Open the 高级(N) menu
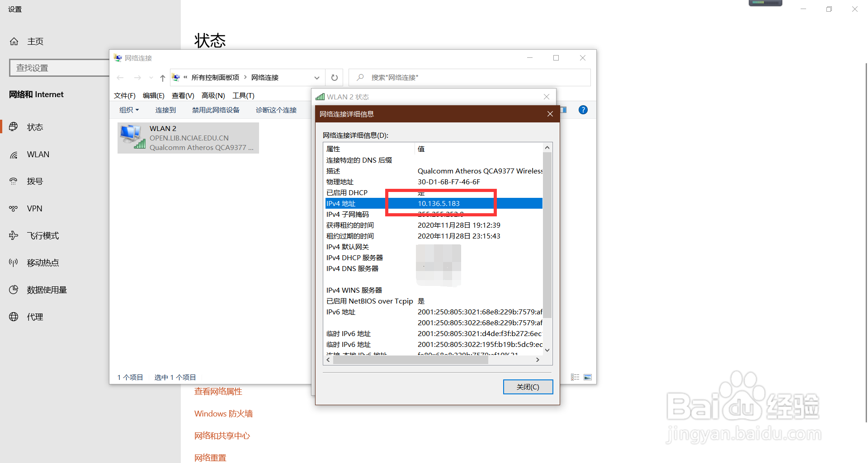This screenshot has height=463, width=868. point(213,96)
